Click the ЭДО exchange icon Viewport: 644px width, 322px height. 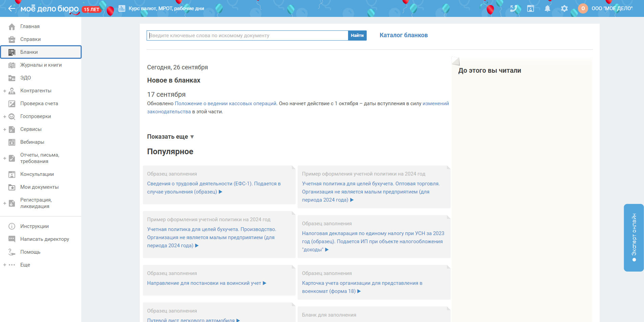coord(12,78)
